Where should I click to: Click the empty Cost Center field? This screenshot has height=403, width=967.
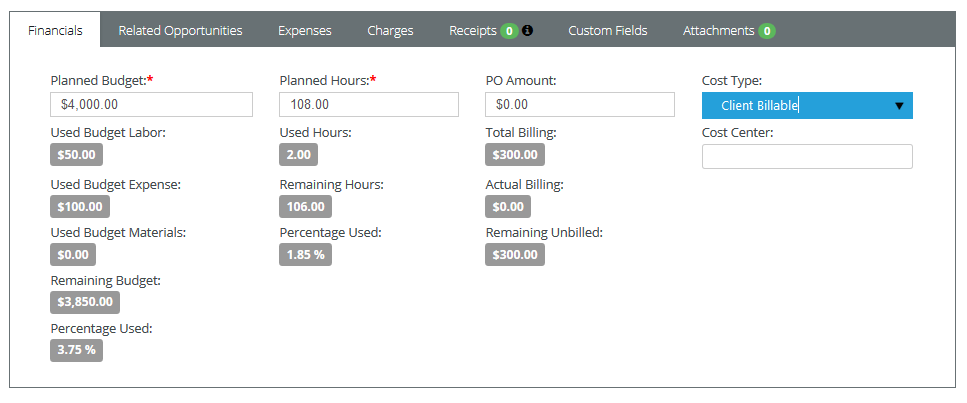pyautogui.click(x=807, y=157)
